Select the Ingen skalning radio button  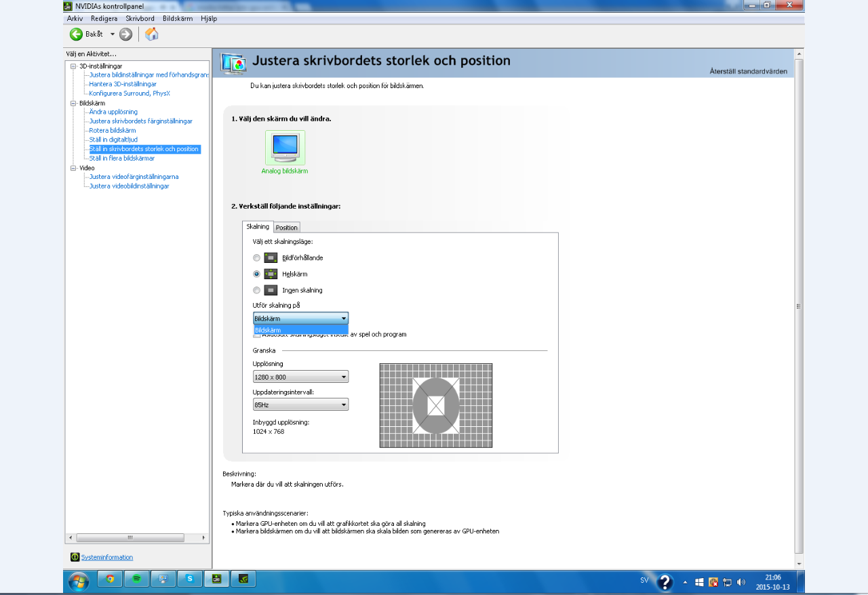[256, 290]
